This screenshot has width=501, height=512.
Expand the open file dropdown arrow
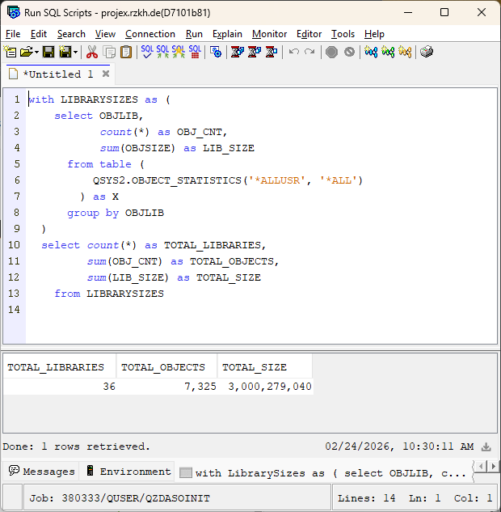[36, 52]
